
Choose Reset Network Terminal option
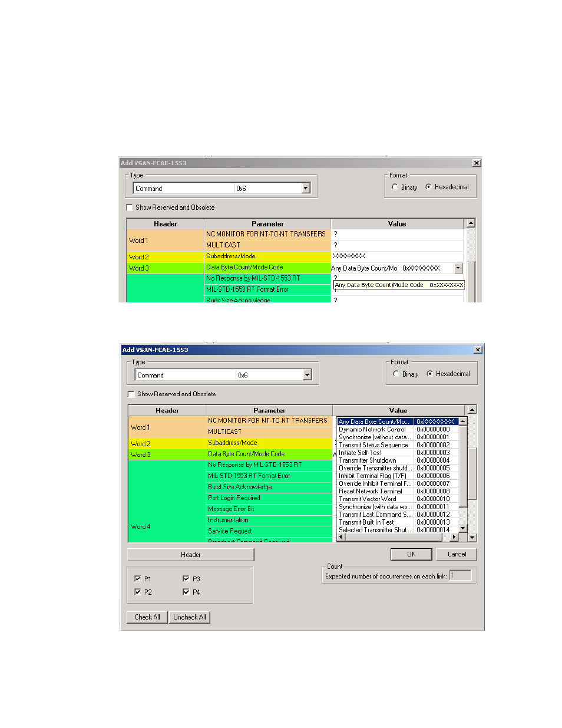398,491
